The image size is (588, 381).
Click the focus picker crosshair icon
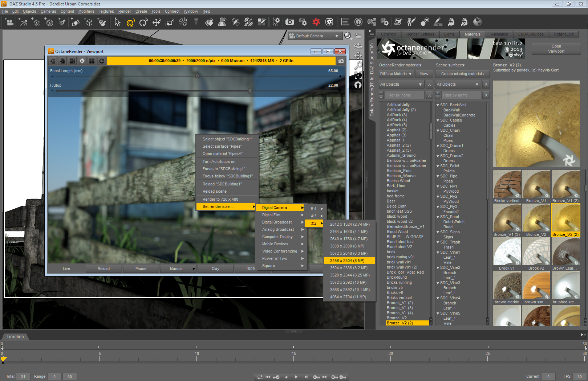coord(82,61)
